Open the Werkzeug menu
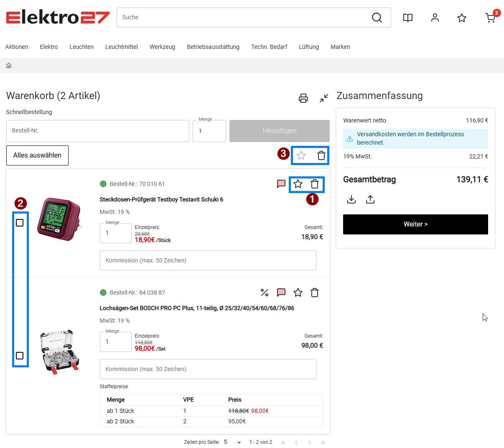 (162, 47)
